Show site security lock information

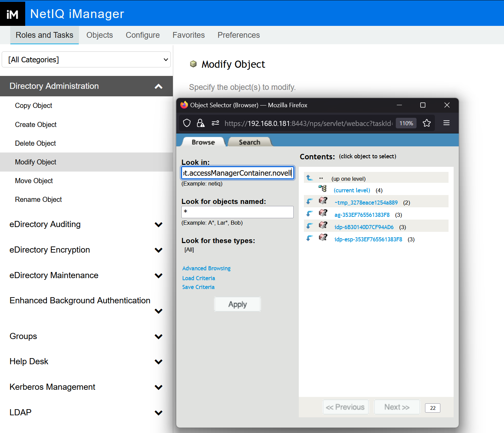pyautogui.click(x=200, y=123)
